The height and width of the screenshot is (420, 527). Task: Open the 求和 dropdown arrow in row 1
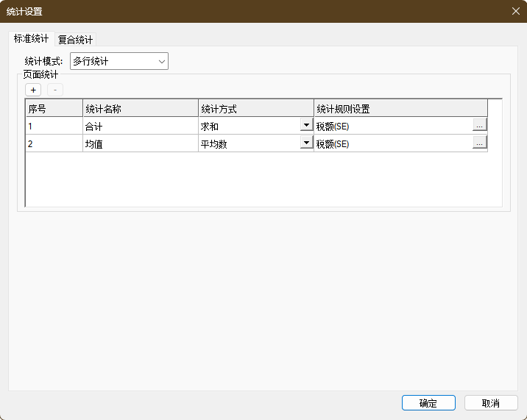point(306,126)
